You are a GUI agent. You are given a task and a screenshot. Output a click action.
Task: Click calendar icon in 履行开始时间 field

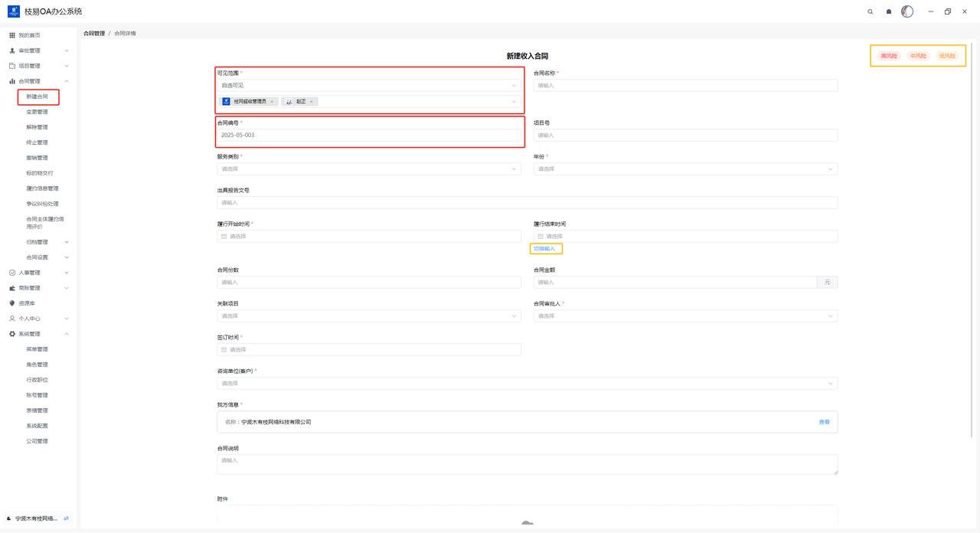click(x=224, y=237)
